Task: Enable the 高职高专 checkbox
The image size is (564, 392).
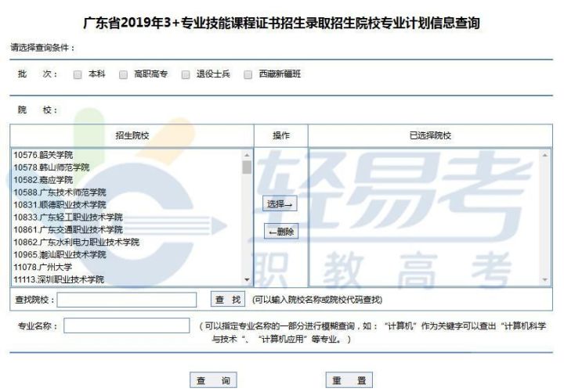Action: click(124, 75)
